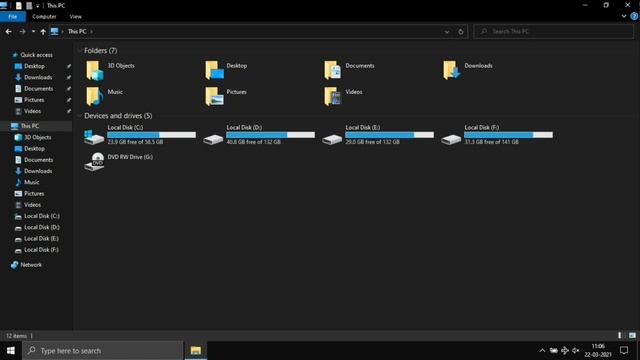The image size is (640, 360).
Task: Switch to Large icons view in status bar
Action: (x=632, y=336)
